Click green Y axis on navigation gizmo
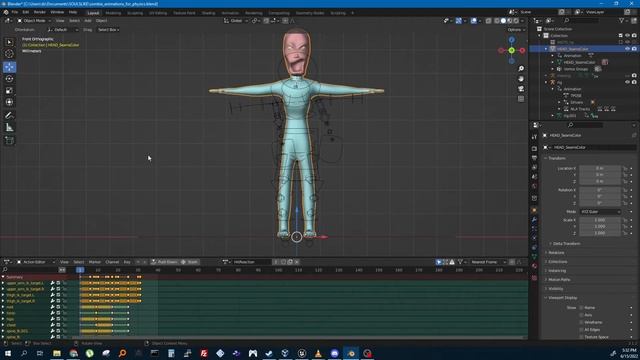640x360 pixels. click(511, 50)
